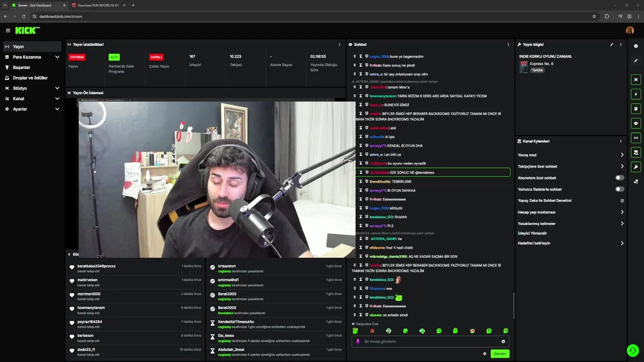Open the green headset support button
The height and width of the screenshot is (362, 644).
pos(632,350)
